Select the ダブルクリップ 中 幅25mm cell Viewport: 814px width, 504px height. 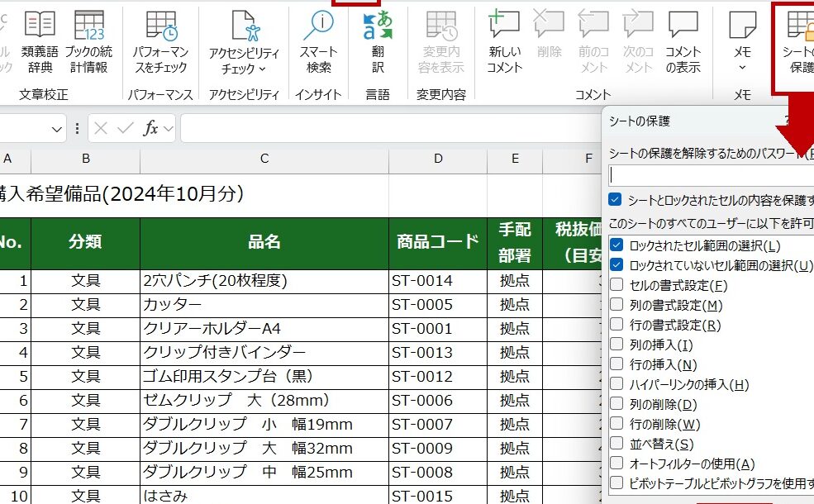(264, 473)
